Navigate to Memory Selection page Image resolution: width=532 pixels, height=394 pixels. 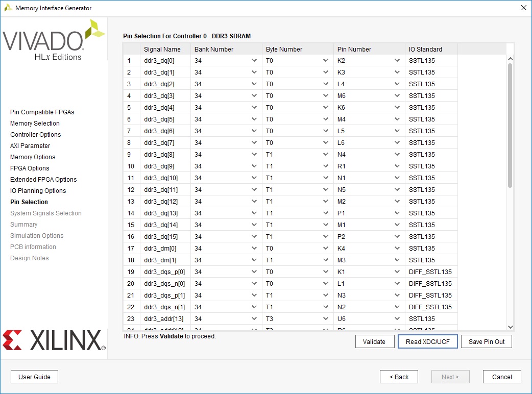point(35,124)
